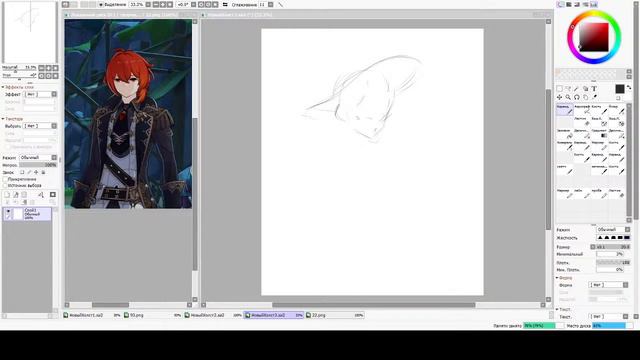The height and width of the screenshot is (360, 640).
Task: Rotate the view counterclockwise from top toolbar
Action: coord(200,4)
